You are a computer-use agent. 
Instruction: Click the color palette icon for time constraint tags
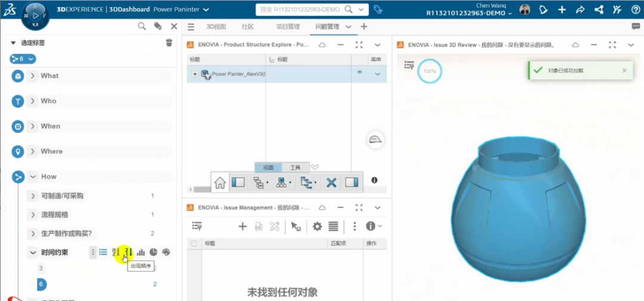click(166, 252)
